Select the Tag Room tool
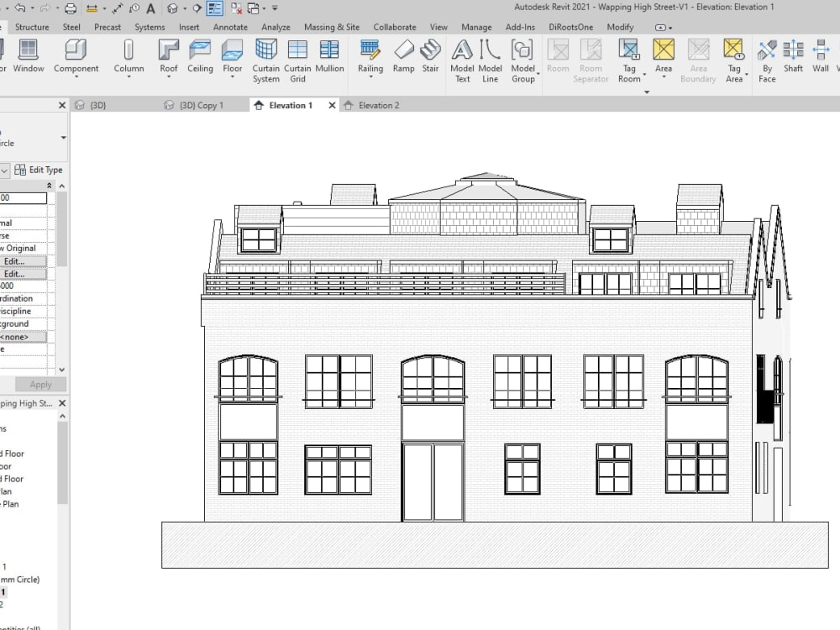This screenshot has height=630, width=840. click(x=629, y=61)
